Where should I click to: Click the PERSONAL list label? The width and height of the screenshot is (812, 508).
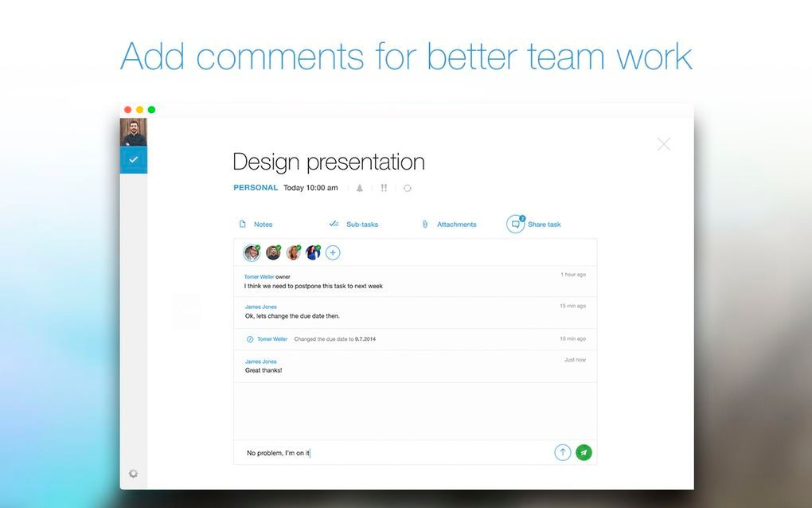(x=256, y=188)
